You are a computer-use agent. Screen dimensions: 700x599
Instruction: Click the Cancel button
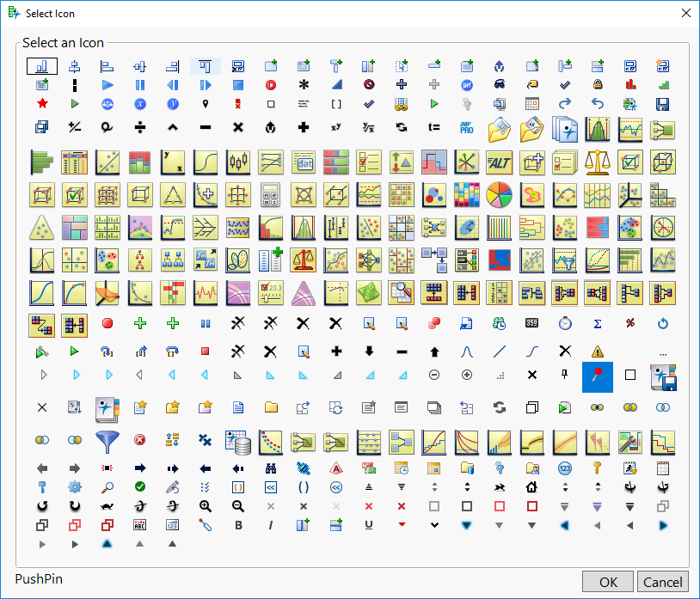[662, 582]
